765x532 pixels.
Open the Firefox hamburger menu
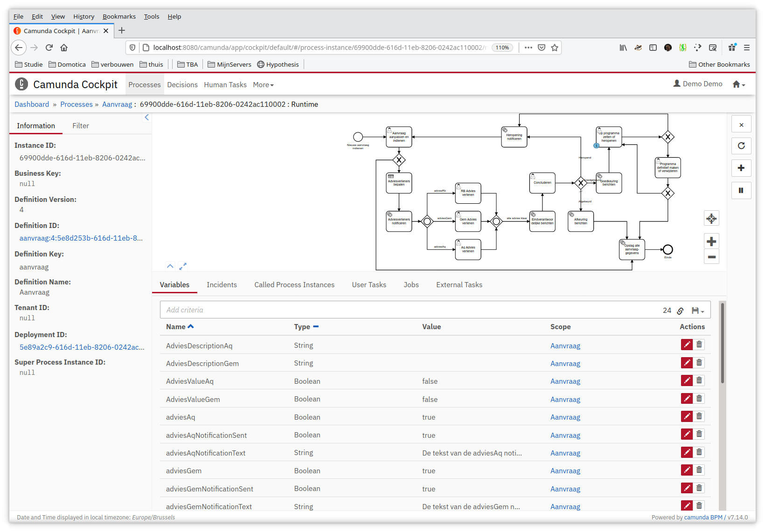747,48
